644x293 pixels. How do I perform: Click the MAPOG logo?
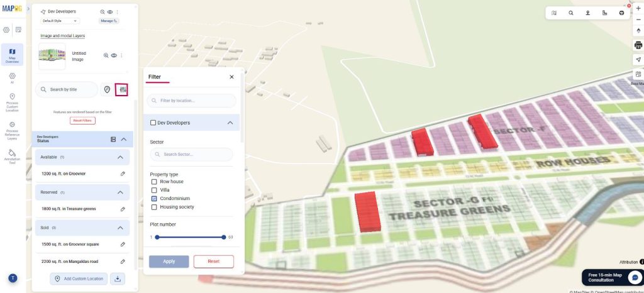[13, 9]
